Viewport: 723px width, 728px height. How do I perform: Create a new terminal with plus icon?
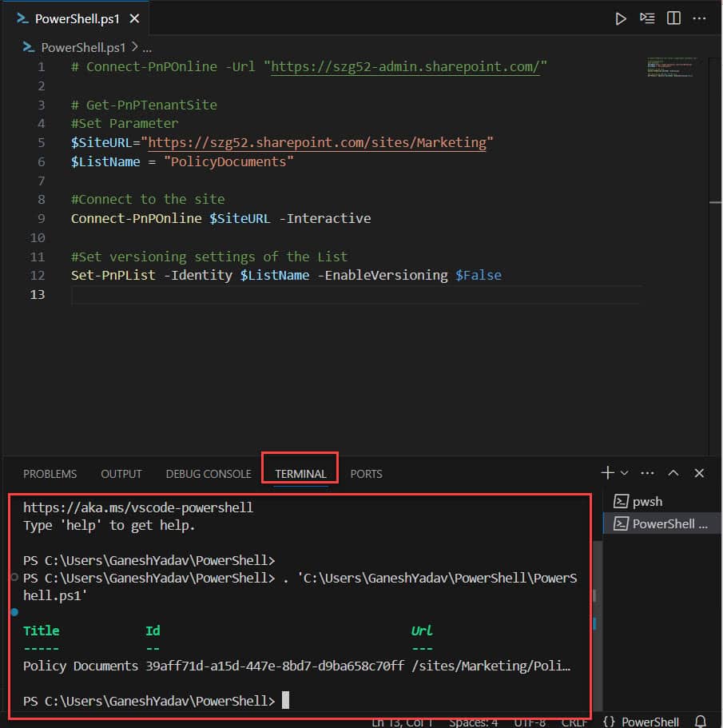(607, 472)
